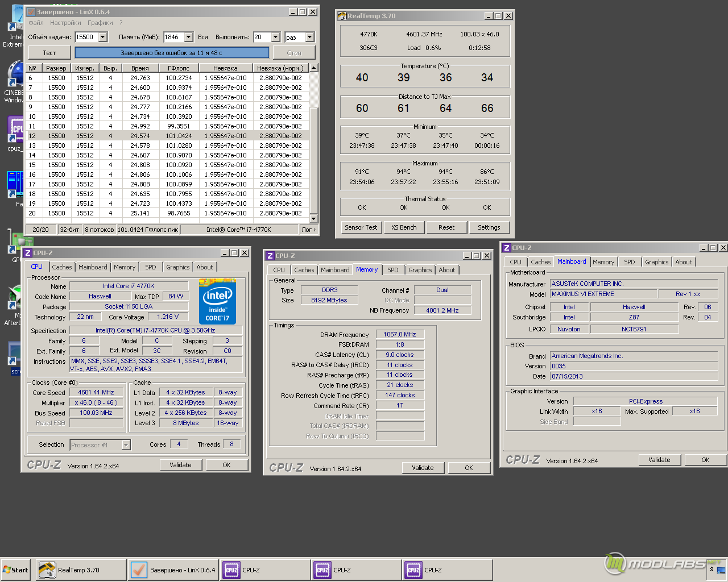
Task: Open RealTemp Settings
Action: tap(489, 227)
